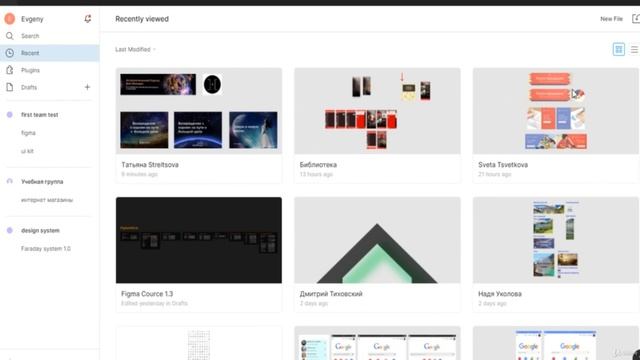Open the Надя Уколова file thumbnail
Screen dimensions: 640x360
[x=556, y=240]
